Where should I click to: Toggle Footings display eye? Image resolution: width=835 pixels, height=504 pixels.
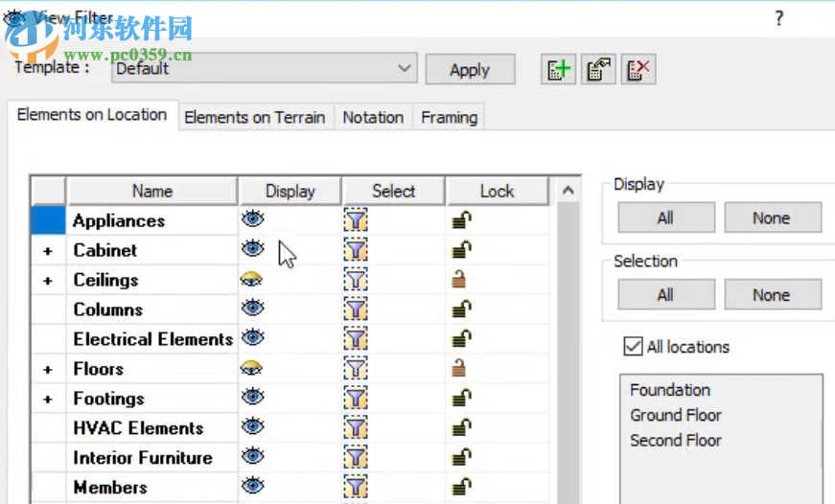point(252,397)
